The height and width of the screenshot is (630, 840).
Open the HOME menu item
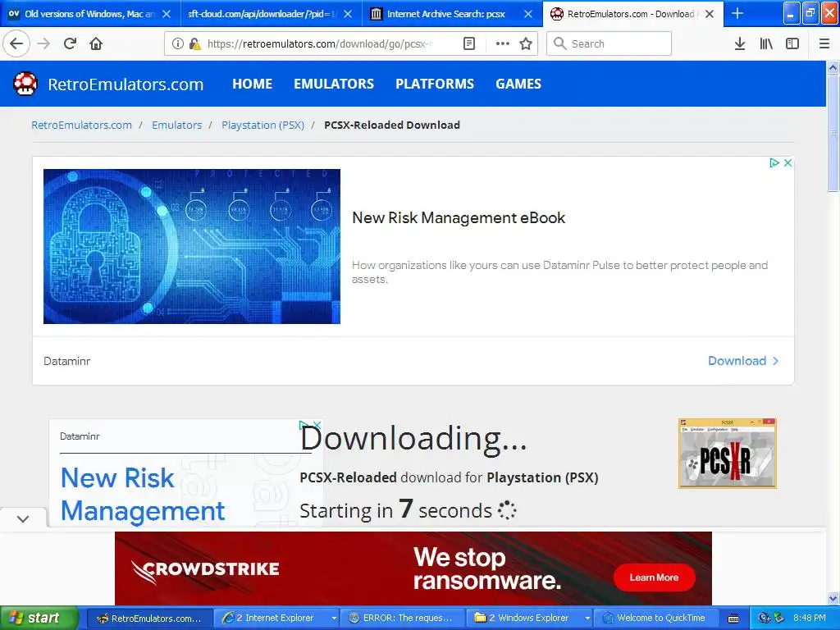coord(252,84)
